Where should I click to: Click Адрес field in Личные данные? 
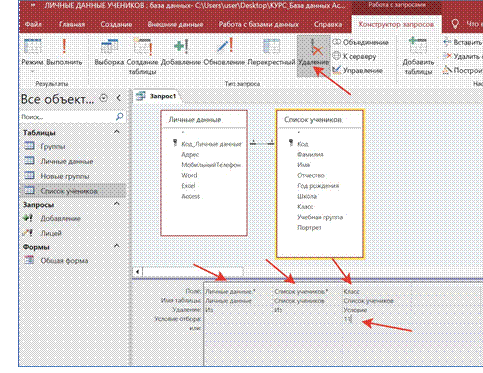(x=190, y=154)
